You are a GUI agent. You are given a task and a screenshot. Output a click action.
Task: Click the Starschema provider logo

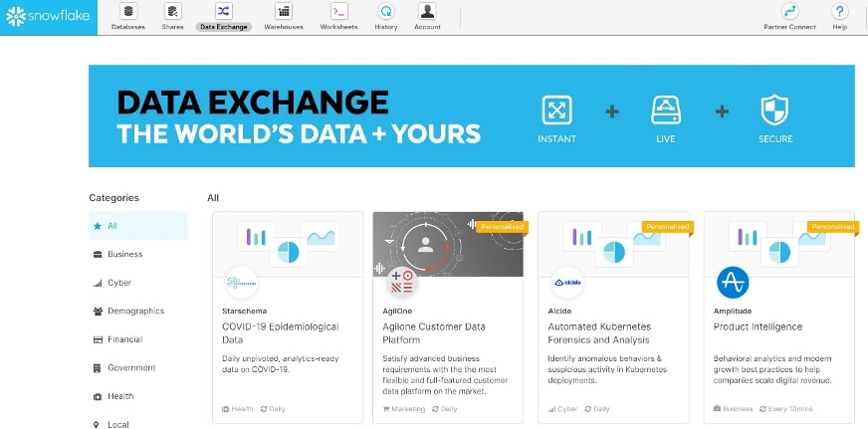241,283
